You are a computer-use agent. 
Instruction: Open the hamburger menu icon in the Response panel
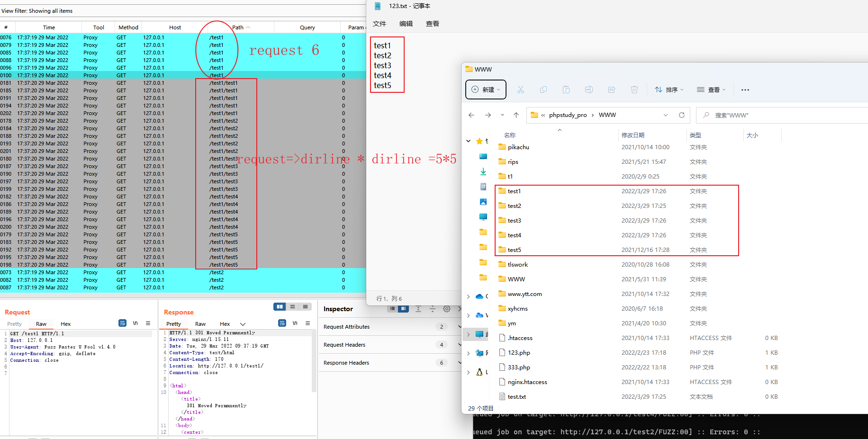coord(308,323)
